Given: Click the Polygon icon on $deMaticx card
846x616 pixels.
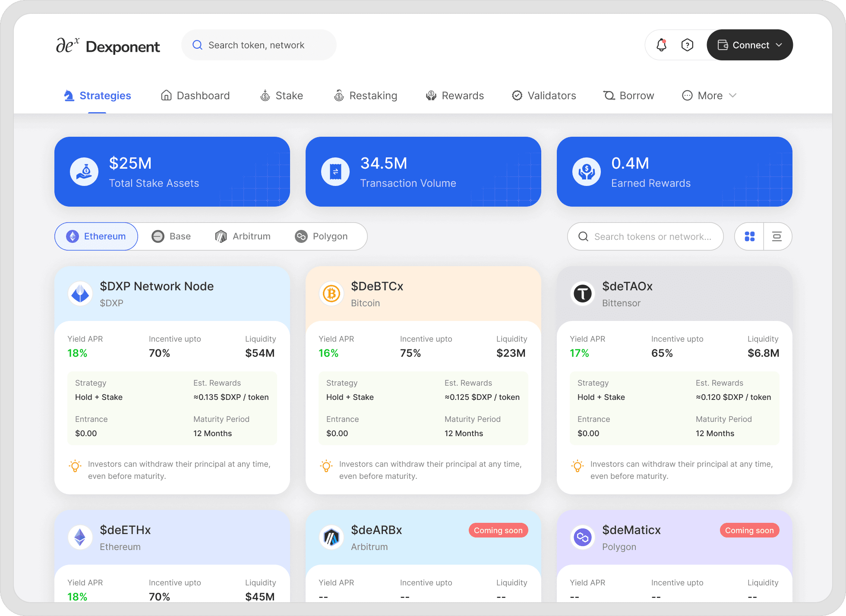Looking at the screenshot, I should click(x=583, y=537).
